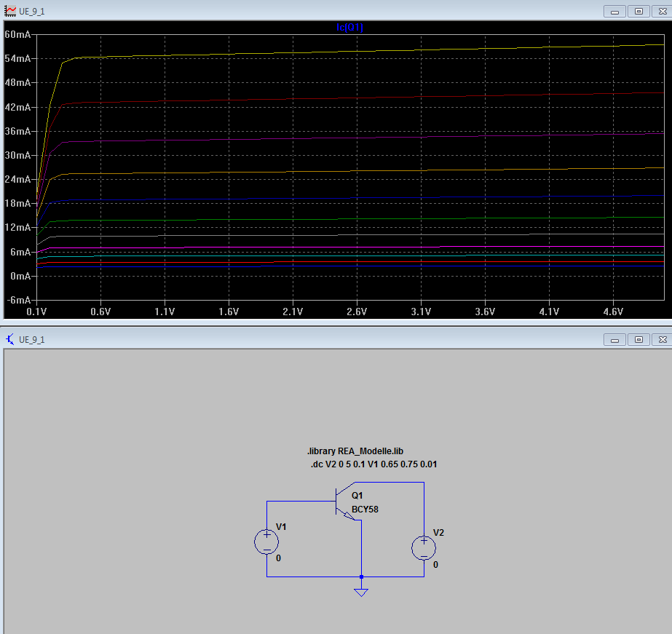Viewport: 672px width, 634px height.
Task: Click the 3.1V x-axis label
Action: 421,312
